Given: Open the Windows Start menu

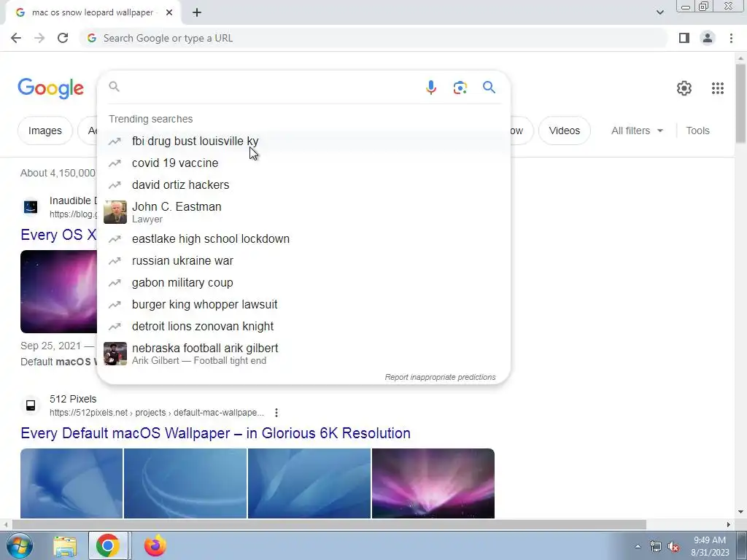Looking at the screenshot, I should coord(18,545).
